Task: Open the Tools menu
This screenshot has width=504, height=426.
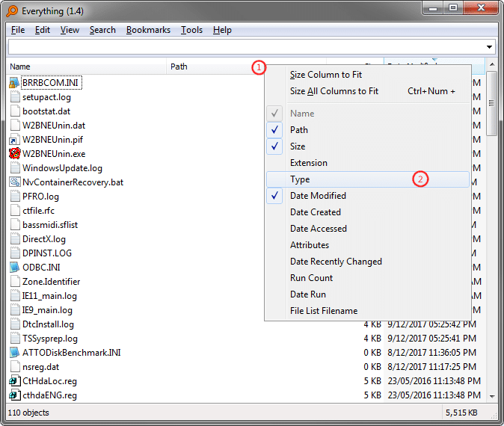Action: pyautogui.click(x=191, y=30)
